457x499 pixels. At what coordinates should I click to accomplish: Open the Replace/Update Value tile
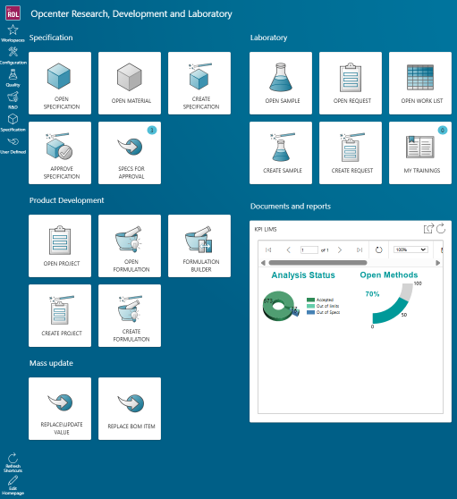tap(60, 408)
